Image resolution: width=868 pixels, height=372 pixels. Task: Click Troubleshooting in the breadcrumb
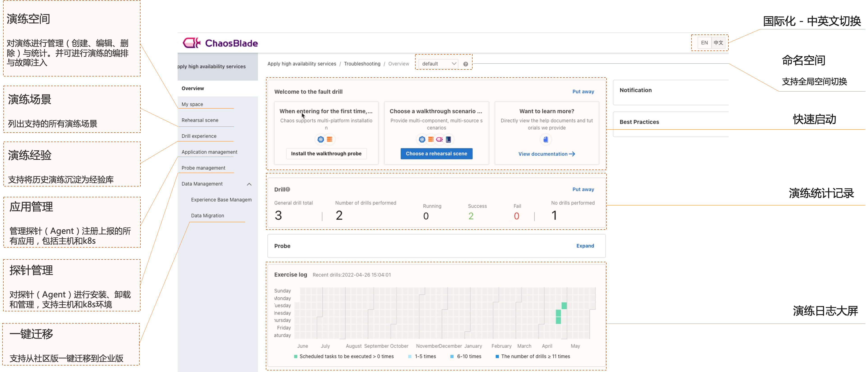click(362, 64)
